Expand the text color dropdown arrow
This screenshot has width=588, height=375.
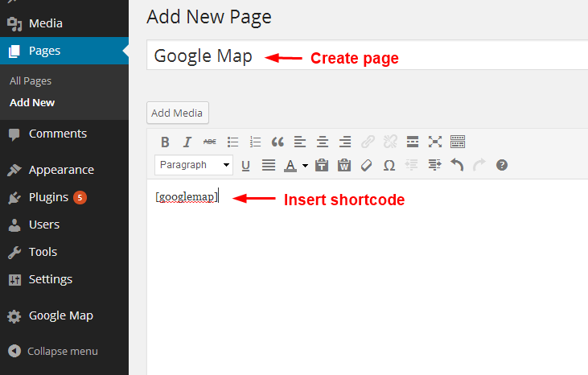coord(305,166)
